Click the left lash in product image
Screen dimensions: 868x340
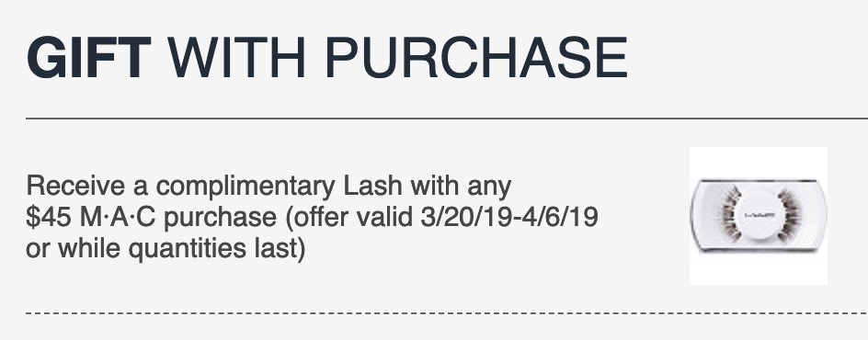730,214
